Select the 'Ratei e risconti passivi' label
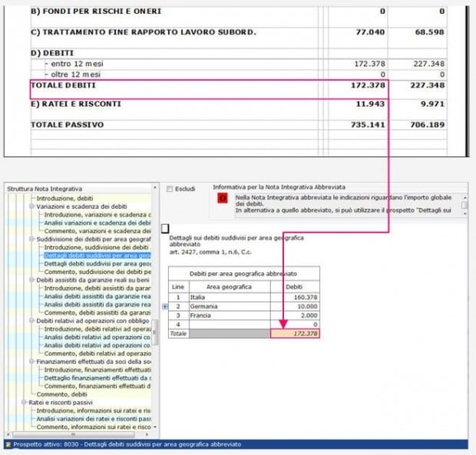The image size is (476, 455). 61,403
